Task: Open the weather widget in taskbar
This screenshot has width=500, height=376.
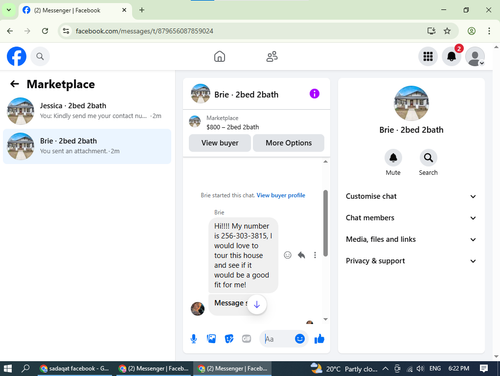Action: tap(344, 369)
